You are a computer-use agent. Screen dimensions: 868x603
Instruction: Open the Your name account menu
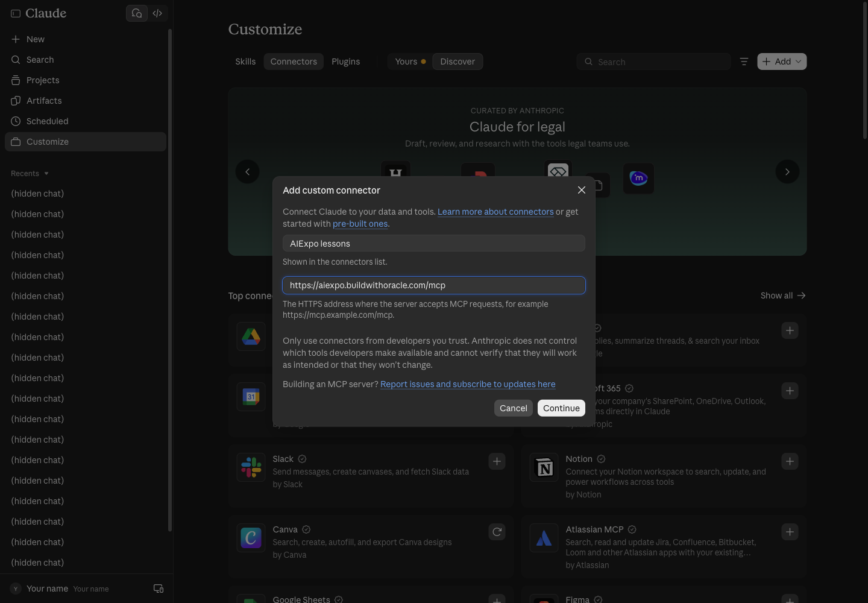(68, 589)
